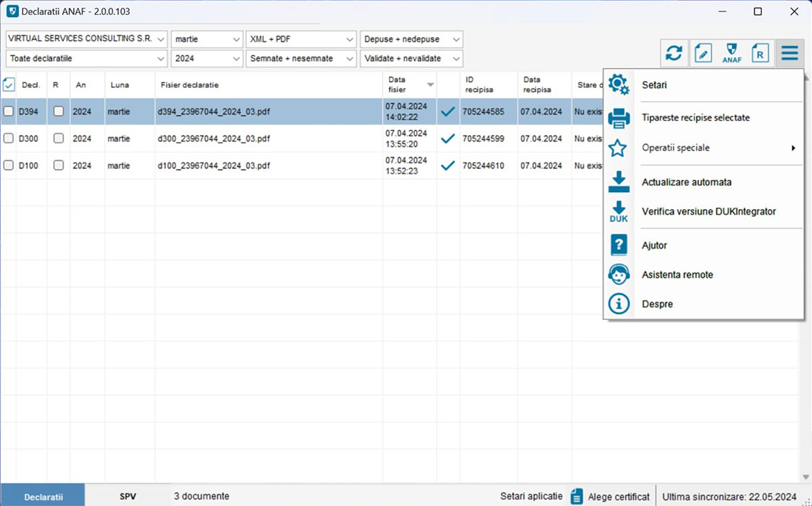Click file date 07.04.2024 14:02:22
The height and width of the screenshot is (506, 812).
(x=406, y=112)
